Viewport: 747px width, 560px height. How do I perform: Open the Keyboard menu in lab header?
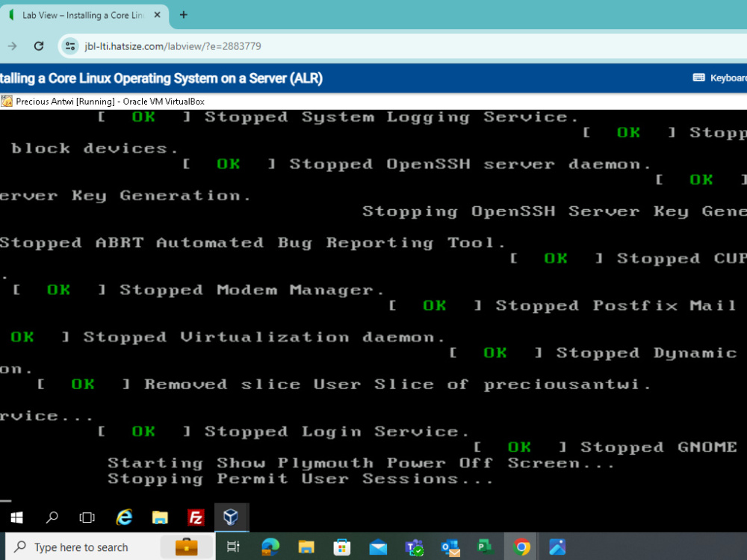click(x=720, y=78)
